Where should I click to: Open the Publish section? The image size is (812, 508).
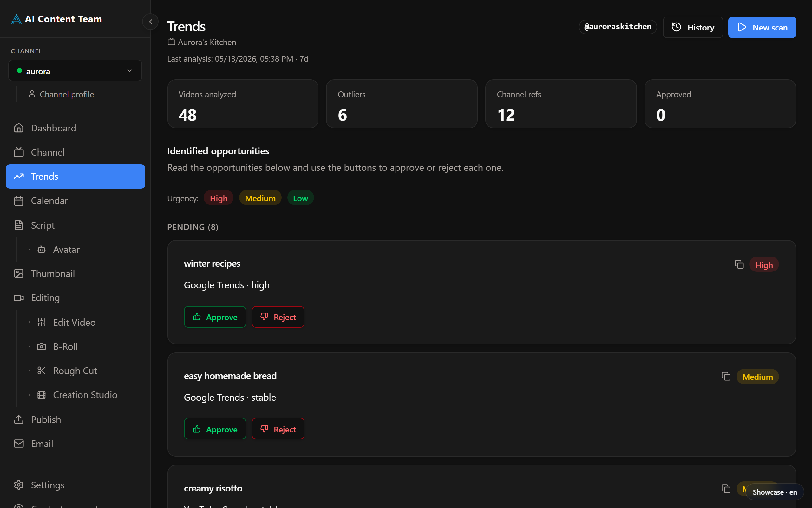75,419
